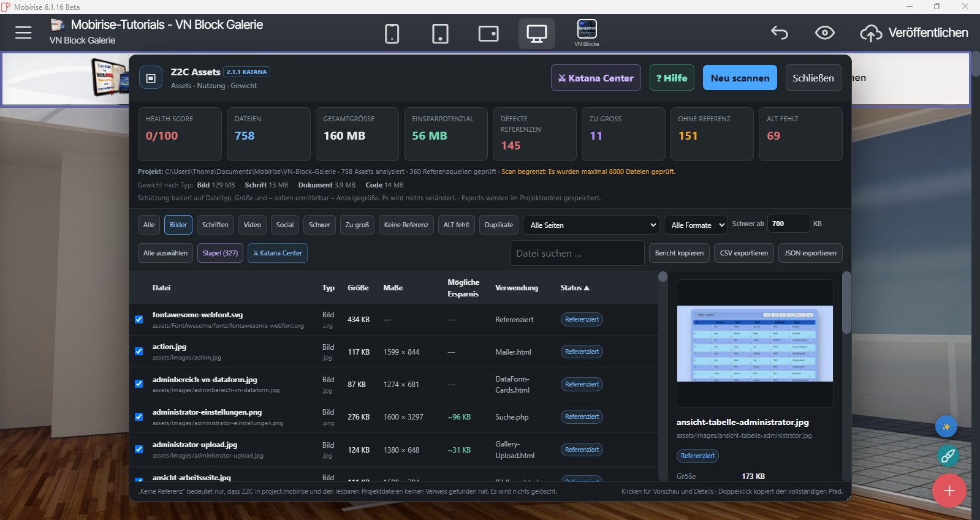This screenshot has height=520, width=980.
Task: Click the red plus add-block button
Action: click(949, 491)
